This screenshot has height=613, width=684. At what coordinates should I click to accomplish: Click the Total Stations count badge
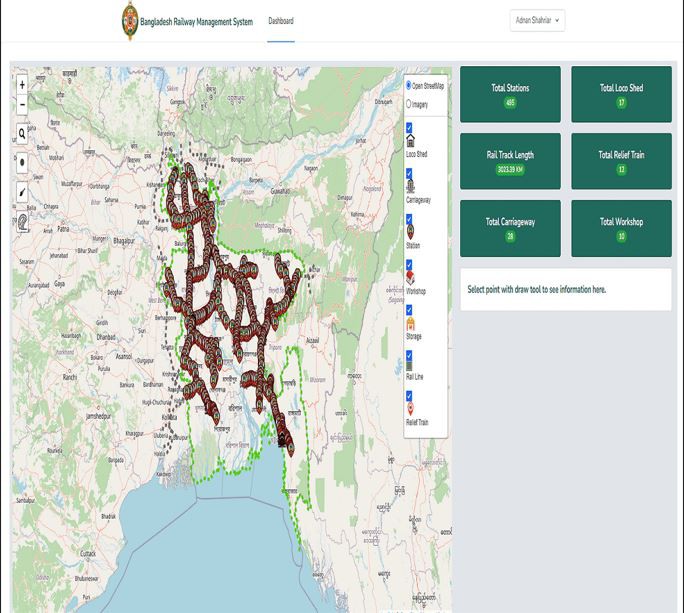pos(510,103)
